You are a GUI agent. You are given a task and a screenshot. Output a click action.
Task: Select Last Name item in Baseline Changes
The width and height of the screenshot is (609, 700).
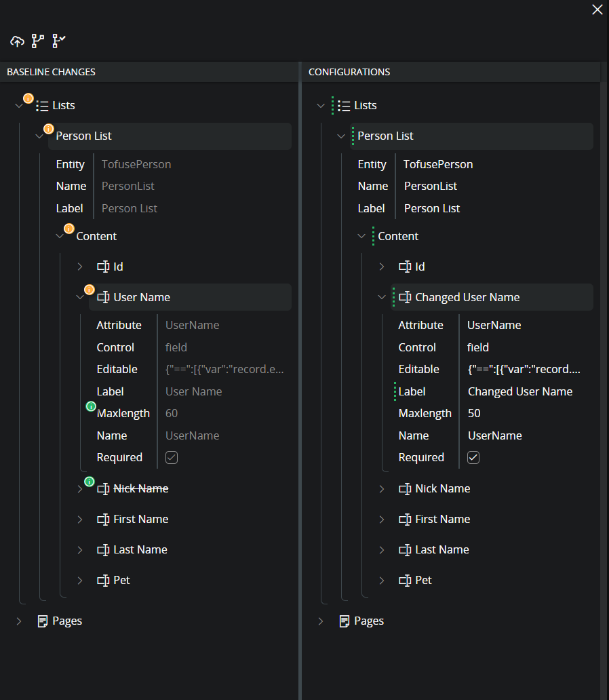(140, 550)
